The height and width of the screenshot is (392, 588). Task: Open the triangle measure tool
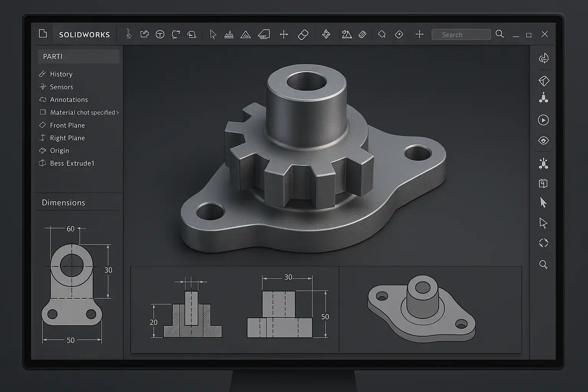pyautogui.click(x=347, y=34)
